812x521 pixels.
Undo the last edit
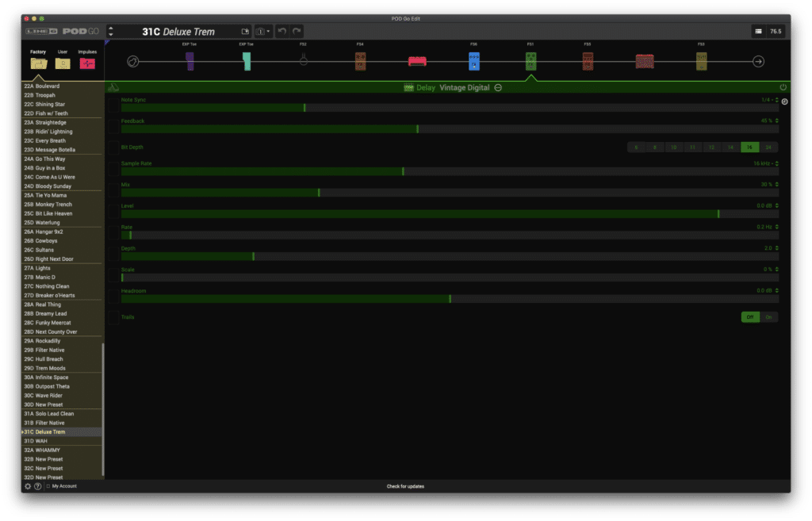(282, 31)
